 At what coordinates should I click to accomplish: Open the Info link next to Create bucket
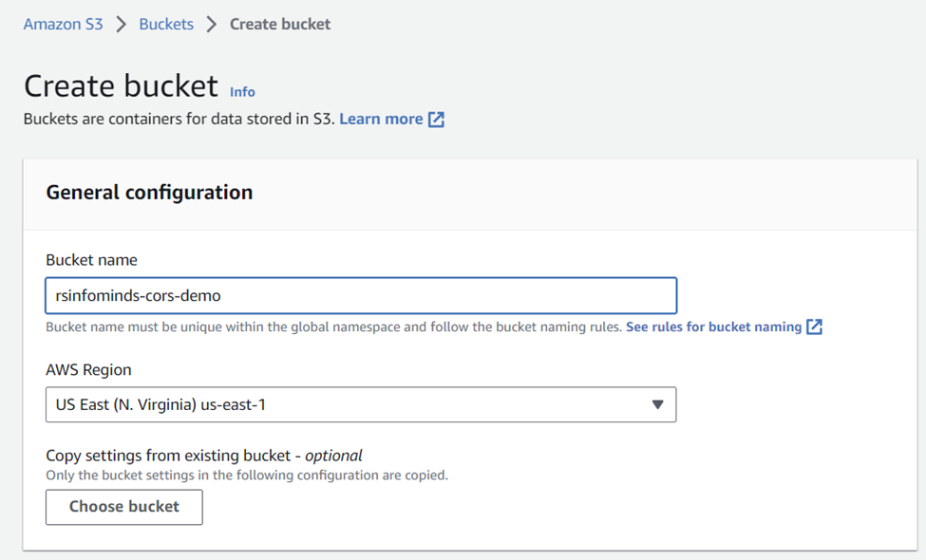pos(242,92)
